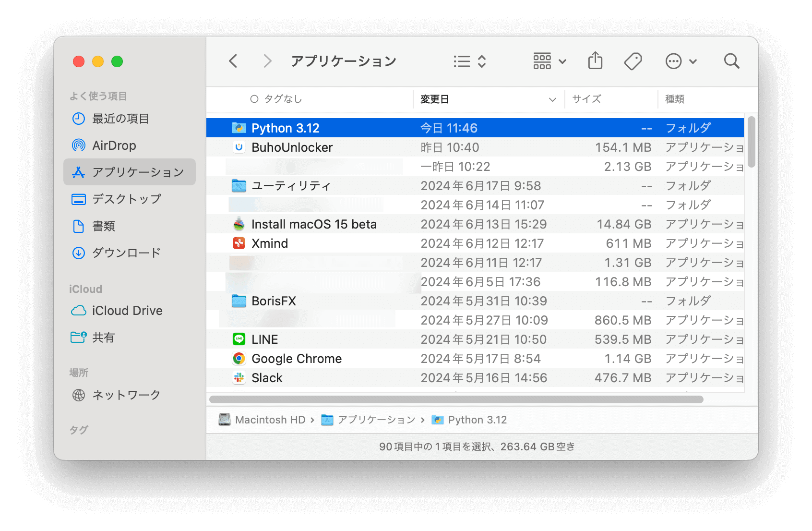812x531 pixels.
Task: Click the Google Chrome app icon
Action: (239, 358)
